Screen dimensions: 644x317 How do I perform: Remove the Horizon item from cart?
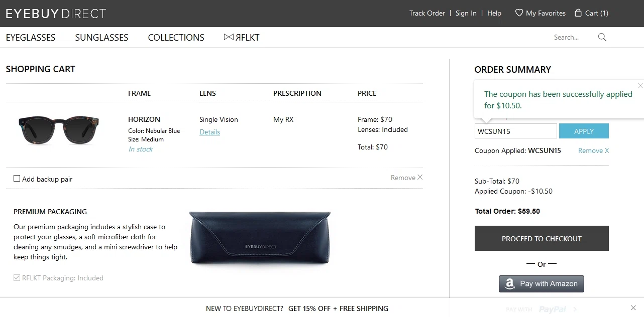pyautogui.click(x=406, y=178)
